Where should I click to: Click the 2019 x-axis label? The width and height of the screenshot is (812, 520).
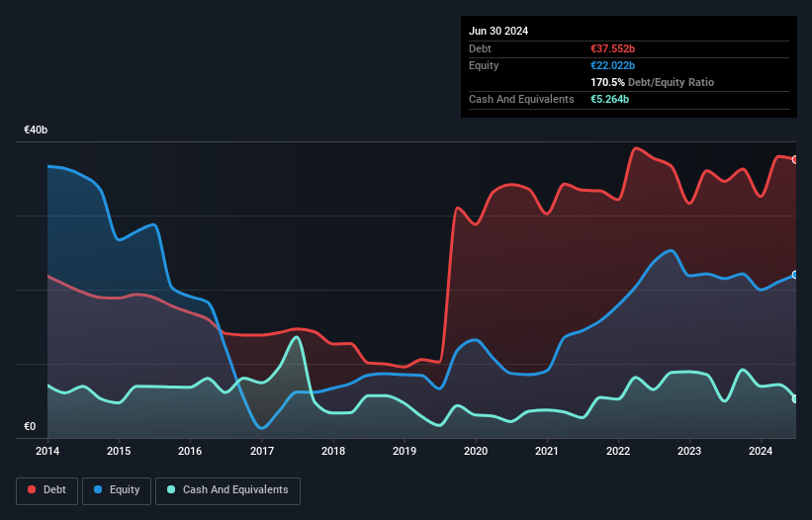tap(405, 451)
